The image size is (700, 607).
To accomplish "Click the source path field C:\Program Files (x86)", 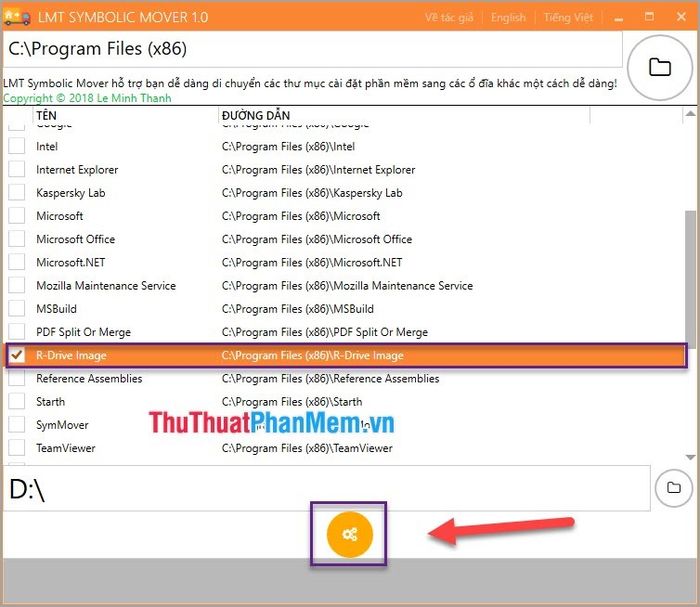I will [312, 49].
